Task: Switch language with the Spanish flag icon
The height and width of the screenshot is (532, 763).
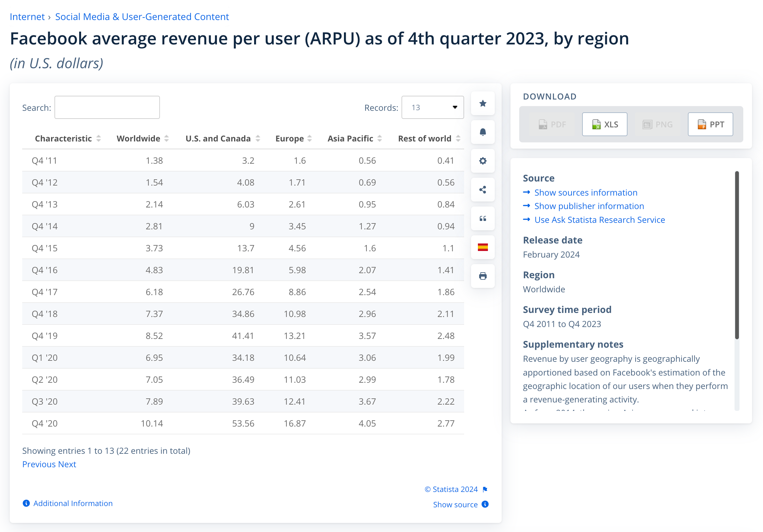Action: 483,247
